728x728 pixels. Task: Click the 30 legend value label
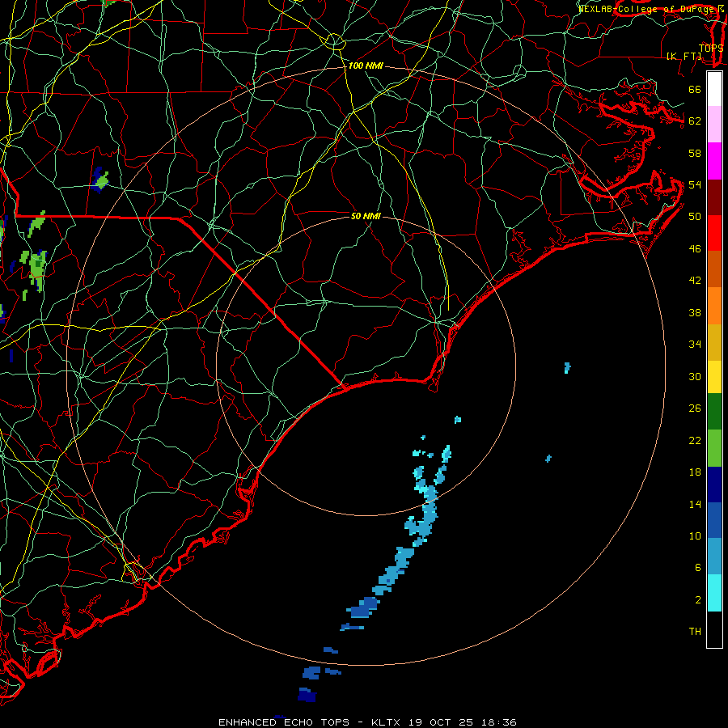(x=695, y=376)
